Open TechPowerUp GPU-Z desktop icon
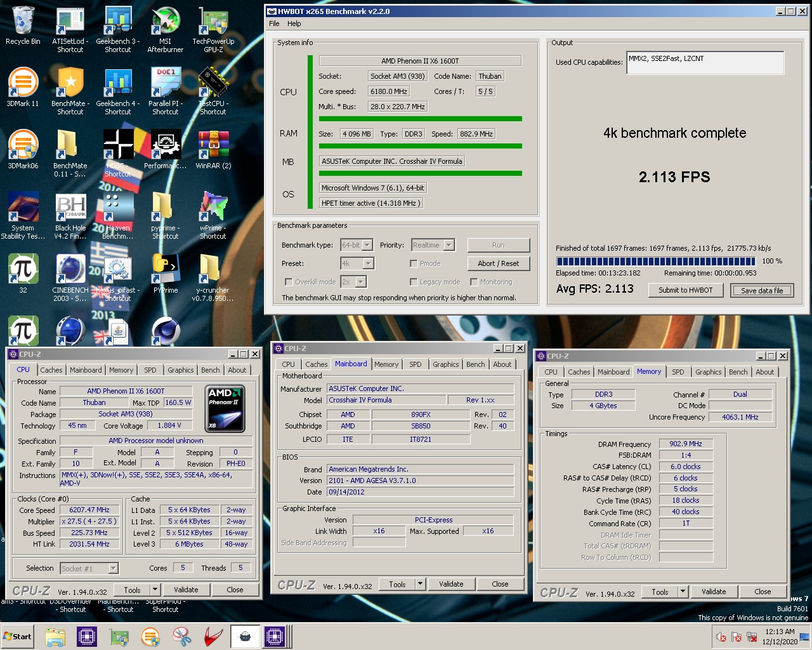 click(213, 30)
